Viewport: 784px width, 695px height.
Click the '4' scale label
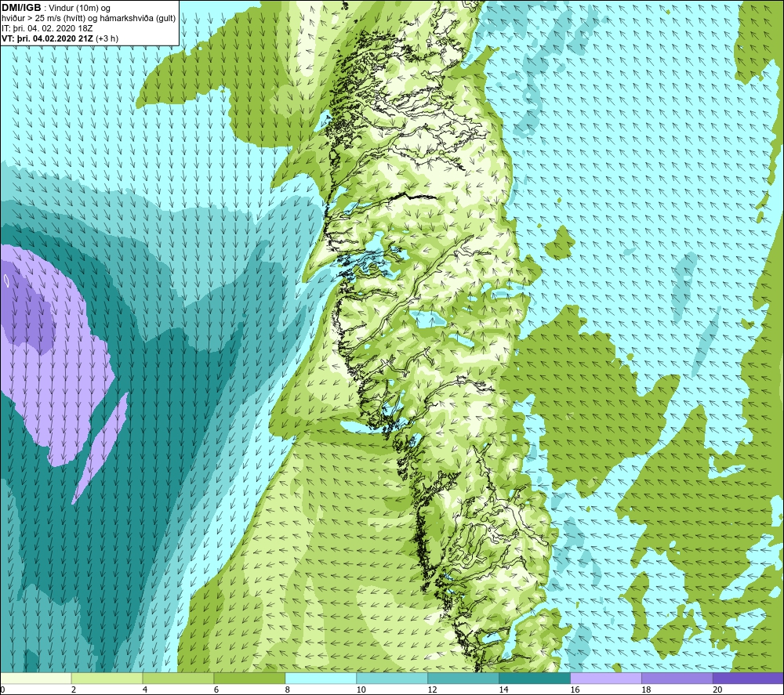click(145, 690)
